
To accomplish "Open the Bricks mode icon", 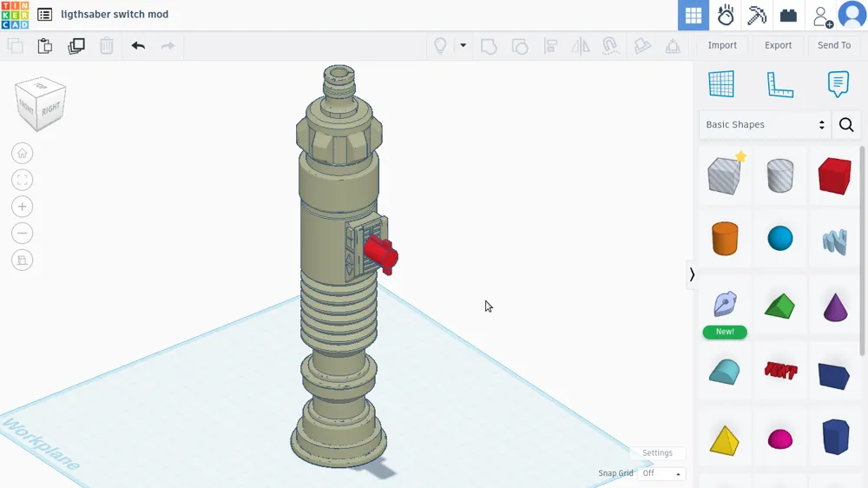I will 788,15.
